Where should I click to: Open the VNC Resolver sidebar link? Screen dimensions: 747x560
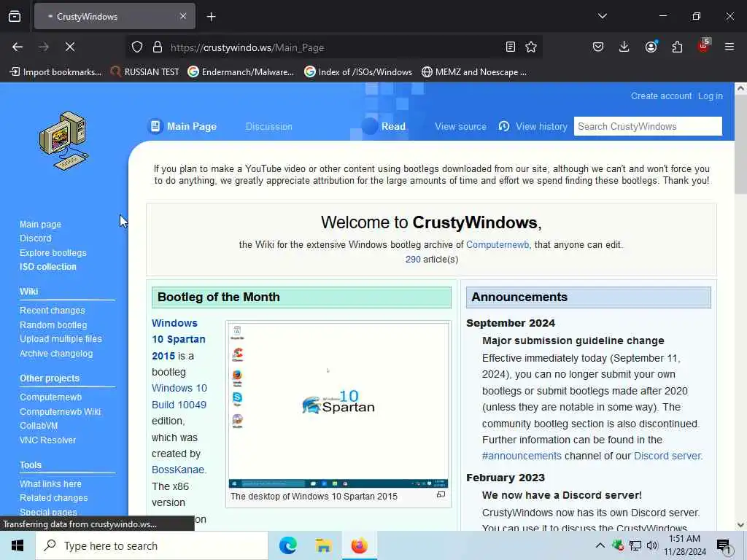[47, 440]
